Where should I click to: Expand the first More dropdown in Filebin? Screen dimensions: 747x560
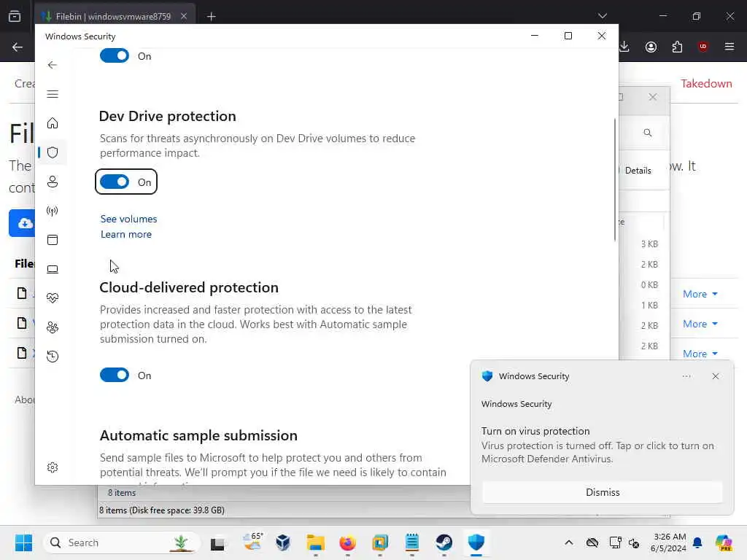coord(700,295)
